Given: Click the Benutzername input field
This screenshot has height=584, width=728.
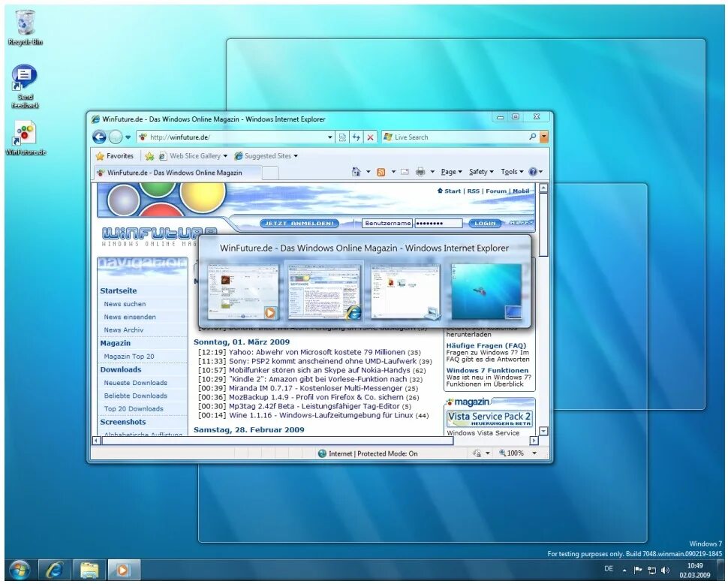Looking at the screenshot, I should pyautogui.click(x=387, y=223).
